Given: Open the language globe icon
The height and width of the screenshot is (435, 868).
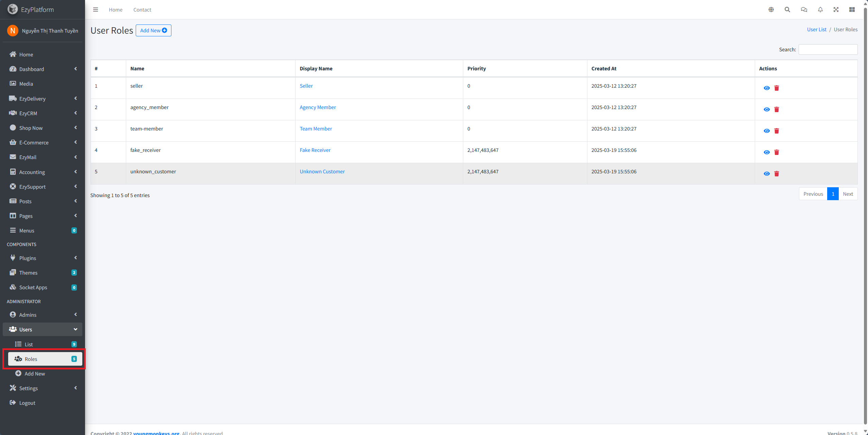Looking at the screenshot, I should (771, 10).
